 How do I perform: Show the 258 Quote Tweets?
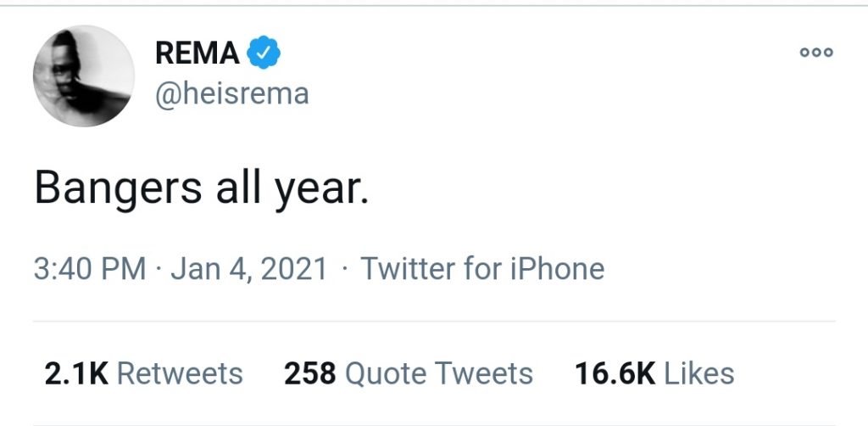[x=408, y=373]
